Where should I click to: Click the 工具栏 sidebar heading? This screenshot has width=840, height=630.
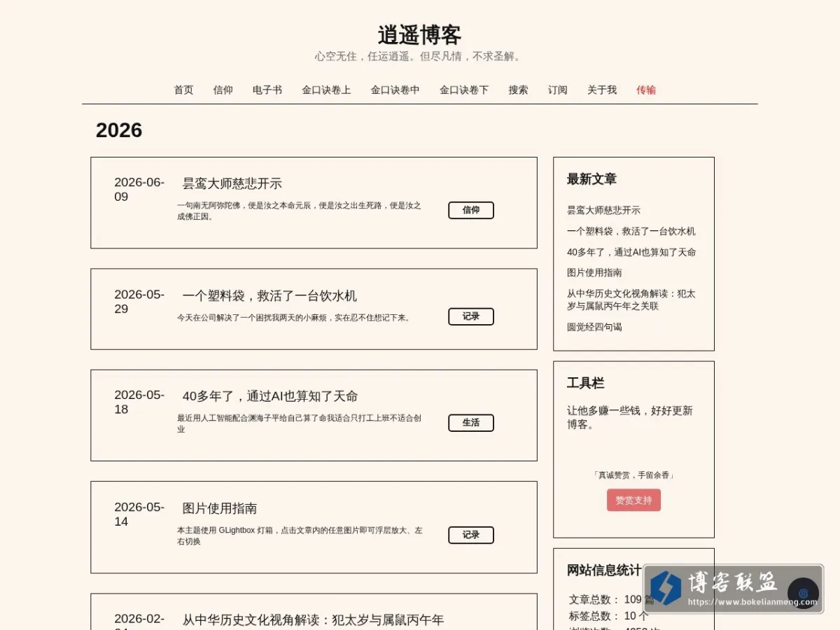(585, 384)
